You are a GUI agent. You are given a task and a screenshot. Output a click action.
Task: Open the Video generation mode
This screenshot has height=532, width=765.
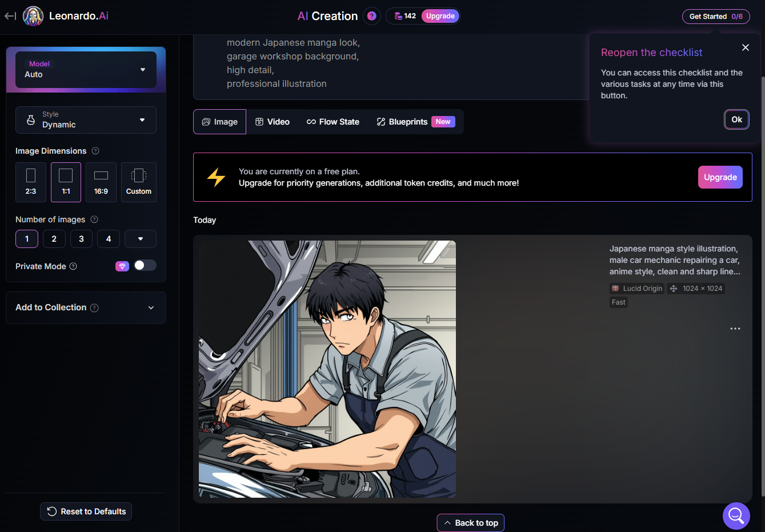tap(273, 121)
